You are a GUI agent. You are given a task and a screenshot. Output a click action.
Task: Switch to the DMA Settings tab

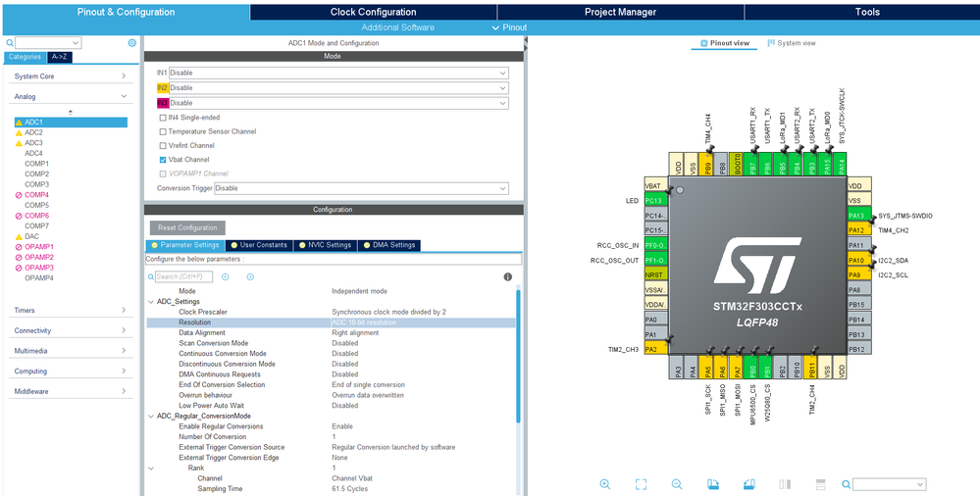click(x=388, y=245)
